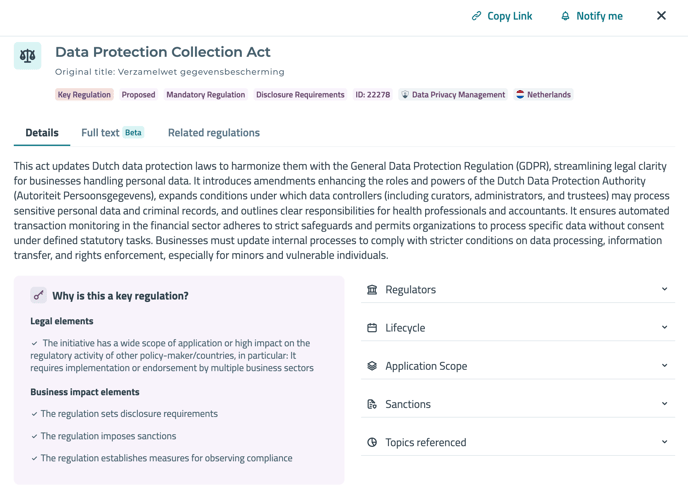Close the regulation detail panel

coord(661,16)
